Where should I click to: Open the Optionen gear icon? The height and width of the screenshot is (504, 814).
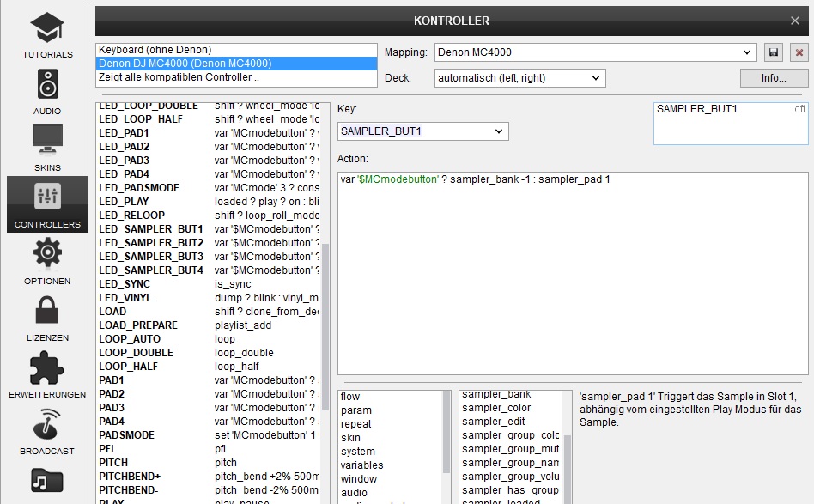point(47,252)
